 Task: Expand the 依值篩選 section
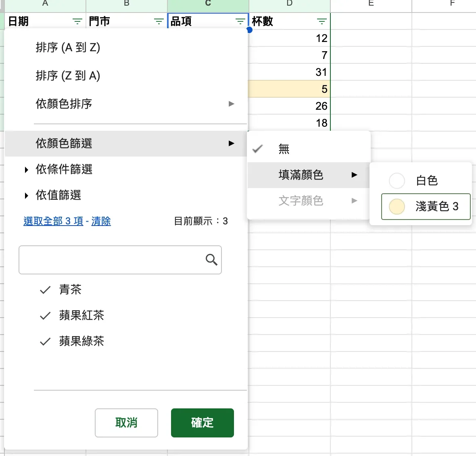pos(126,195)
